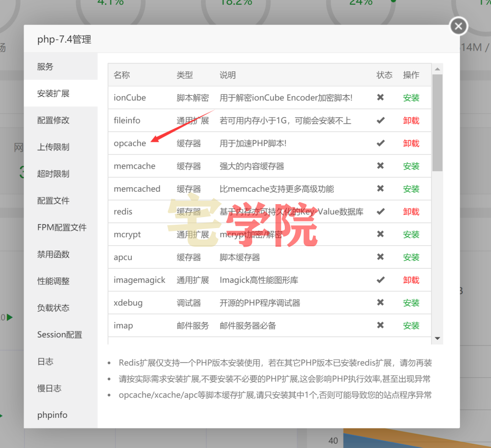Open the 禁用函数 sidebar tab
Screen dimensions: 491x448
[x=61, y=254]
